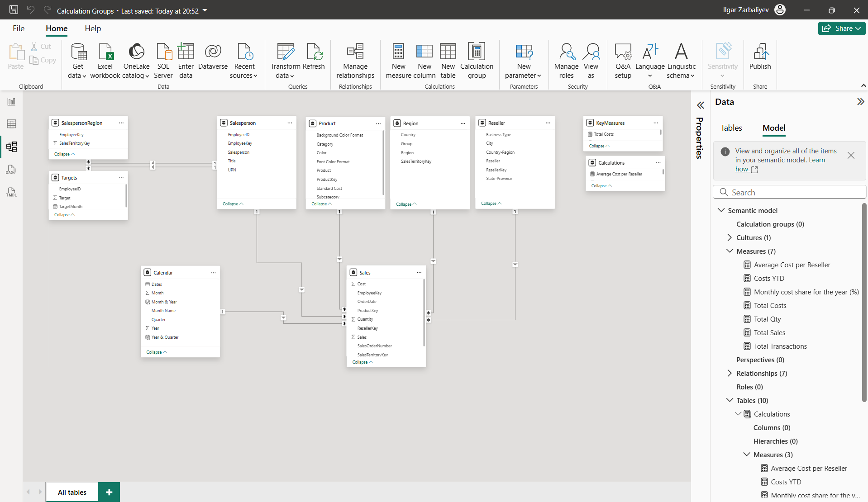
Task: Follow the Learn how link
Action: point(780,165)
